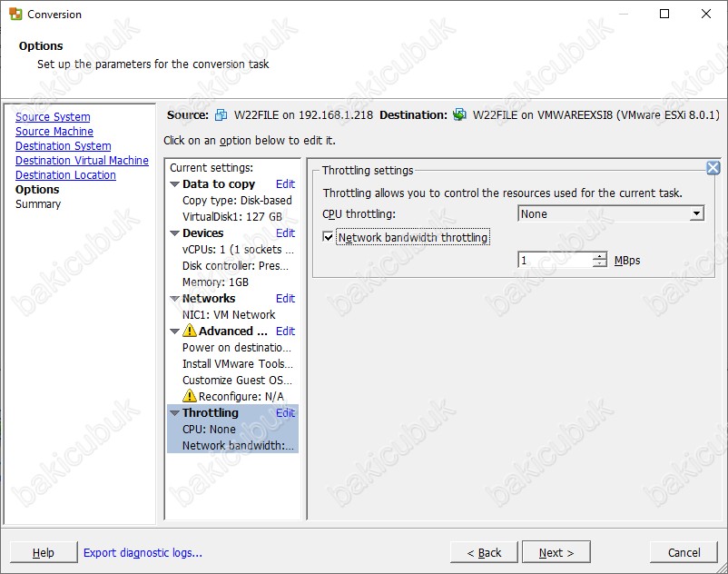Close the Conversion window
The height and width of the screenshot is (574, 728).
tap(706, 14)
